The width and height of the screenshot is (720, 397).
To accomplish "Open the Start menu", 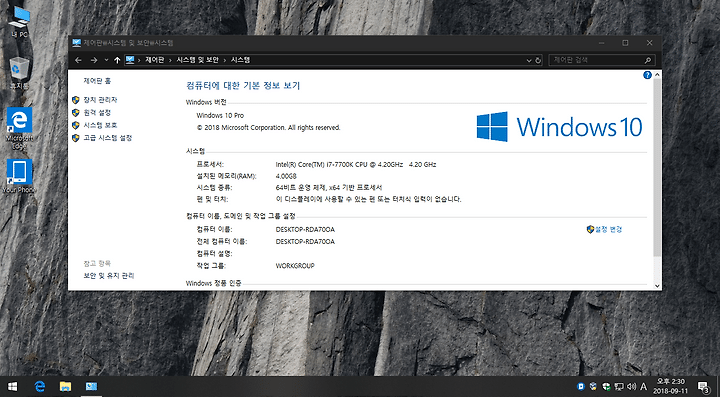I will [12, 386].
